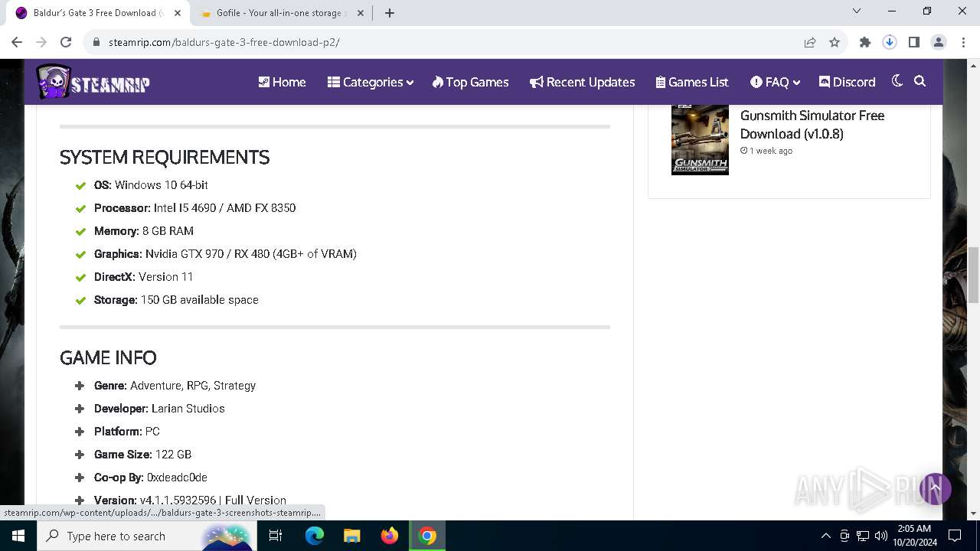Open the tab search chevron
980x551 pixels.
(x=857, y=11)
